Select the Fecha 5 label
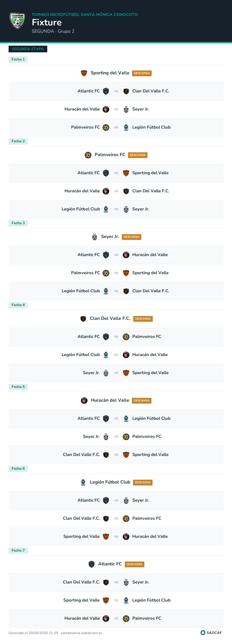The image size is (232, 644). (x=18, y=386)
